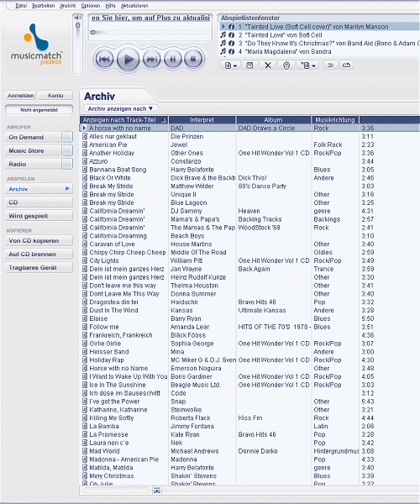420x504 pixels.
Task: Expand the side button next to Music Store
Action: coord(67,150)
